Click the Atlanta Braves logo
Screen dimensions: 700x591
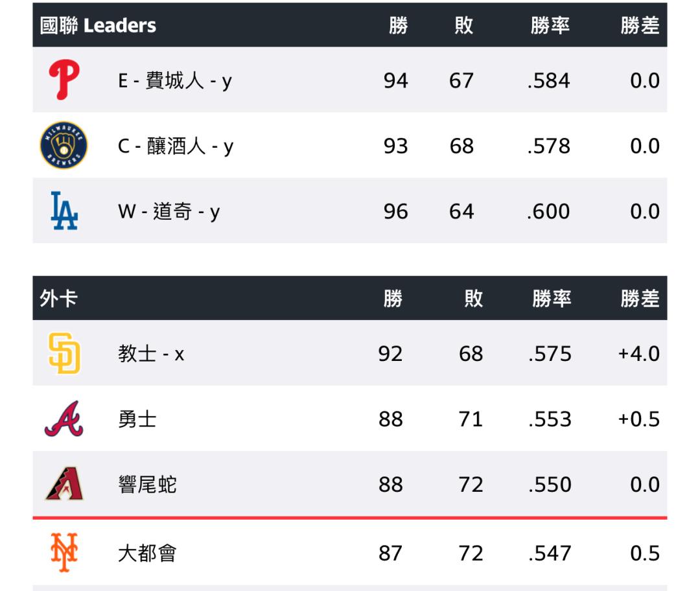click(x=64, y=419)
